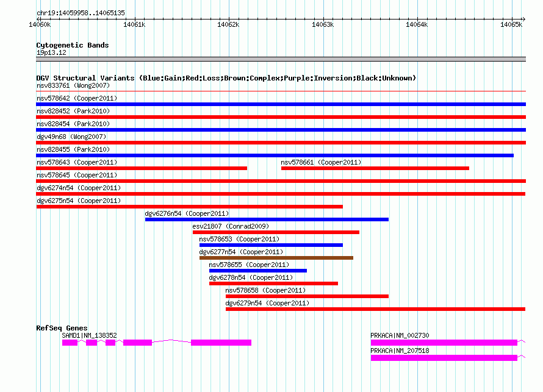Click the 14060k ruler tick label

(x=40, y=24)
